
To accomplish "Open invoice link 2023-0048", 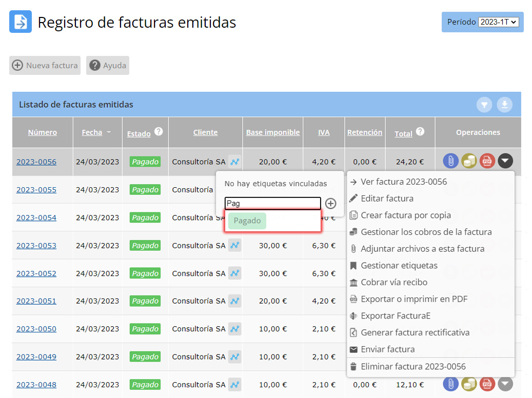I will [x=36, y=385].
